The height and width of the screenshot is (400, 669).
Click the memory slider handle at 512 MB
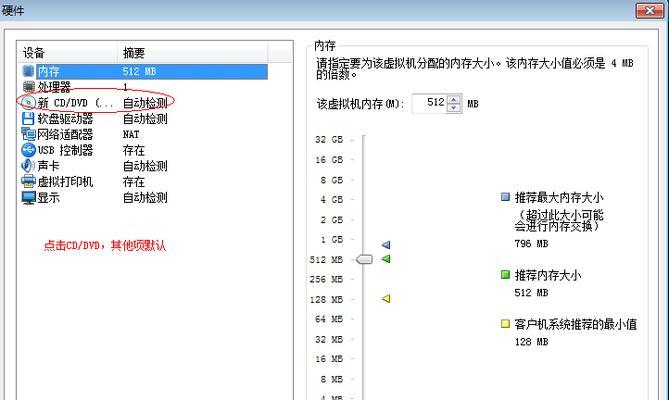pyautogui.click(x=364, y=259)
